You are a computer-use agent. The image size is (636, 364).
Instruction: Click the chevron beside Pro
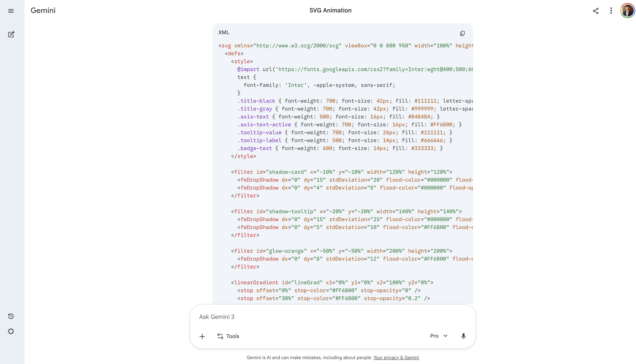click(445, 336)
